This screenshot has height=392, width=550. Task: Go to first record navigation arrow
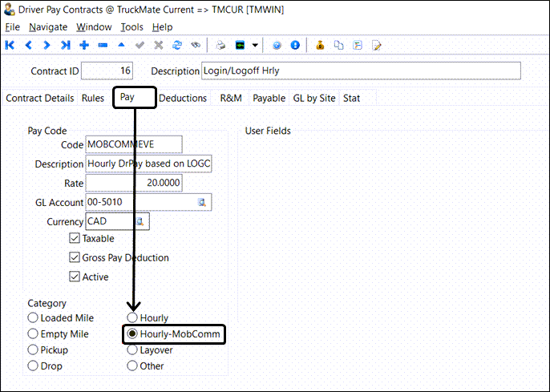coord(10,45)
